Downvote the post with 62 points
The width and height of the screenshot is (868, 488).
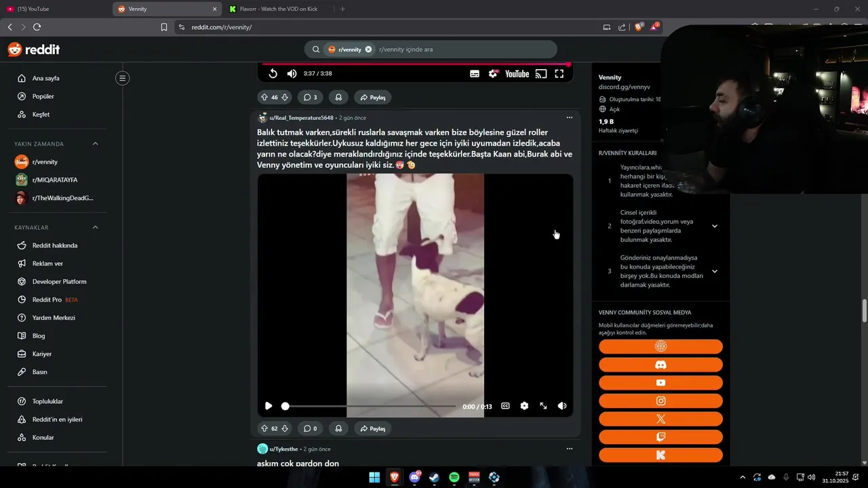click(285, 428)
